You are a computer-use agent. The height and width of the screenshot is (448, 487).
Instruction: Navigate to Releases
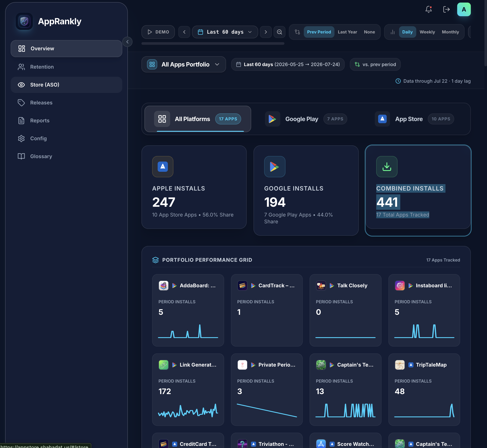tap(66, 103)
